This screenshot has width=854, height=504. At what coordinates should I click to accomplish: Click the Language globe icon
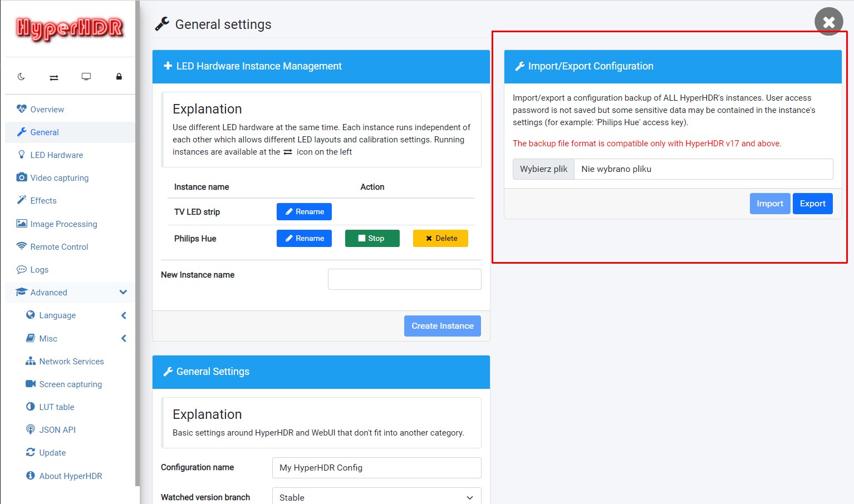coord(31,315)
